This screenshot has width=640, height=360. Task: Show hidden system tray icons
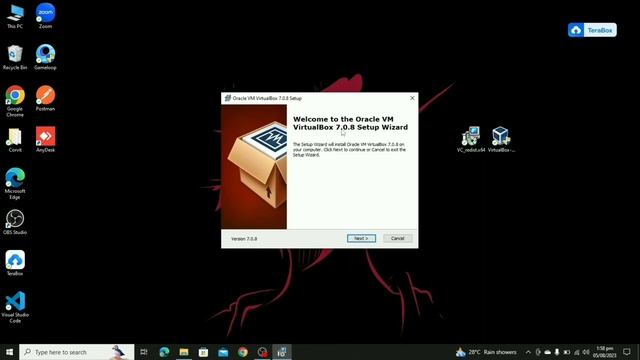point(528,352)
